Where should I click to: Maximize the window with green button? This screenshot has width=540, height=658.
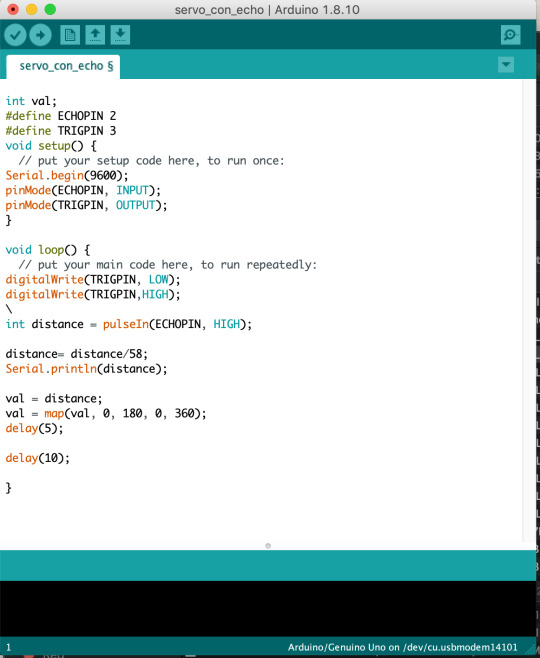50,9
